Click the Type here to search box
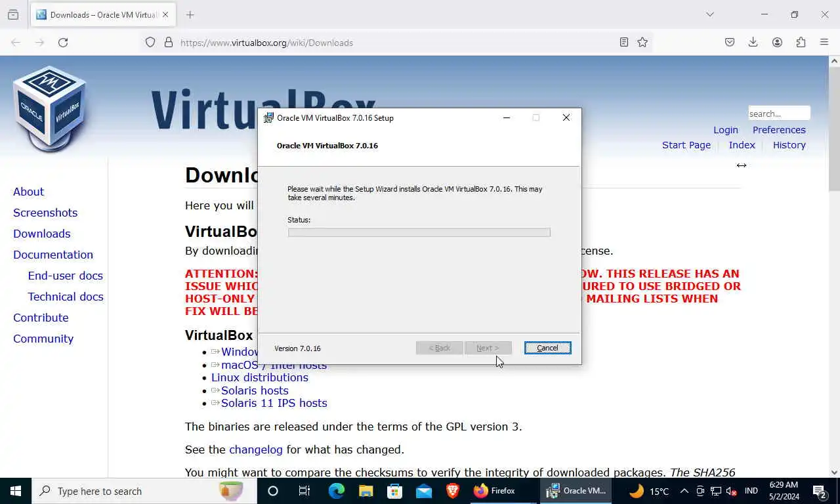Image resolution: width=840 pixels, height=504 pixels. pos(144,491)
